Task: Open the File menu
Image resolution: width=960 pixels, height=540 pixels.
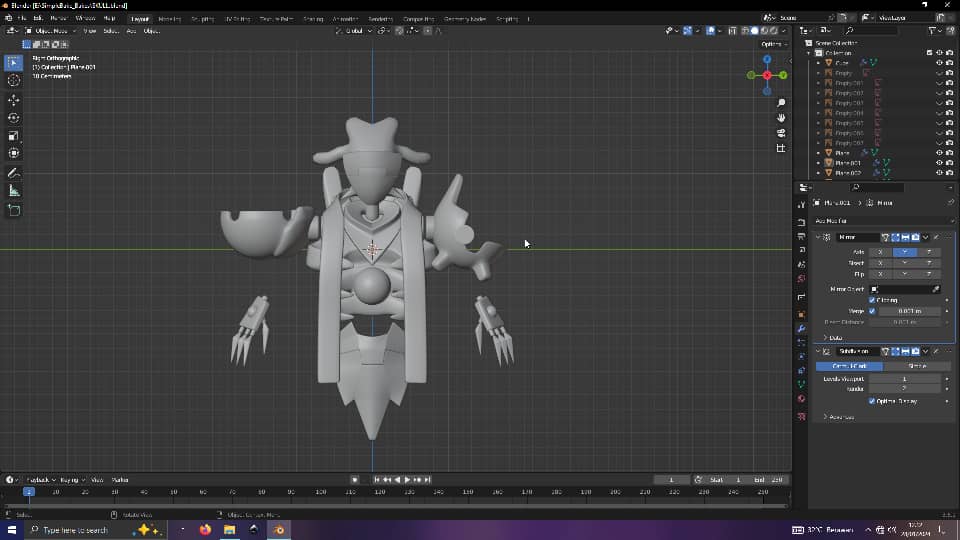Action: (x=21, y=18)
